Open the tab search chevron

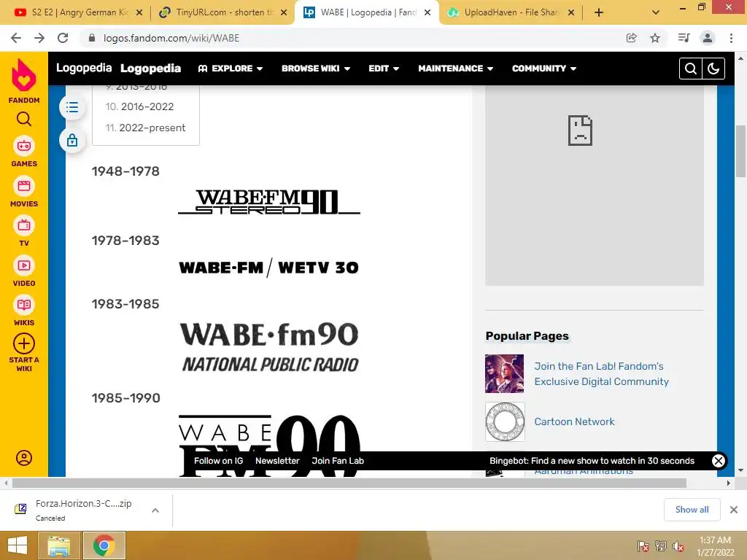[656, 12]
